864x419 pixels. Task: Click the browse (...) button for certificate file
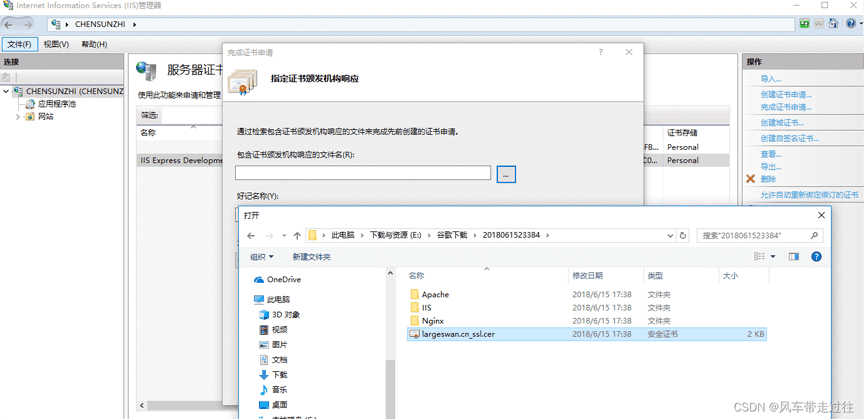(506, 174)
